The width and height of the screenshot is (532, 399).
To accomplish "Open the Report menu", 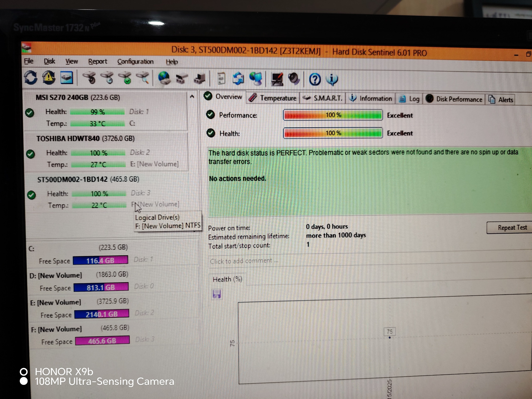I will 97,62.
